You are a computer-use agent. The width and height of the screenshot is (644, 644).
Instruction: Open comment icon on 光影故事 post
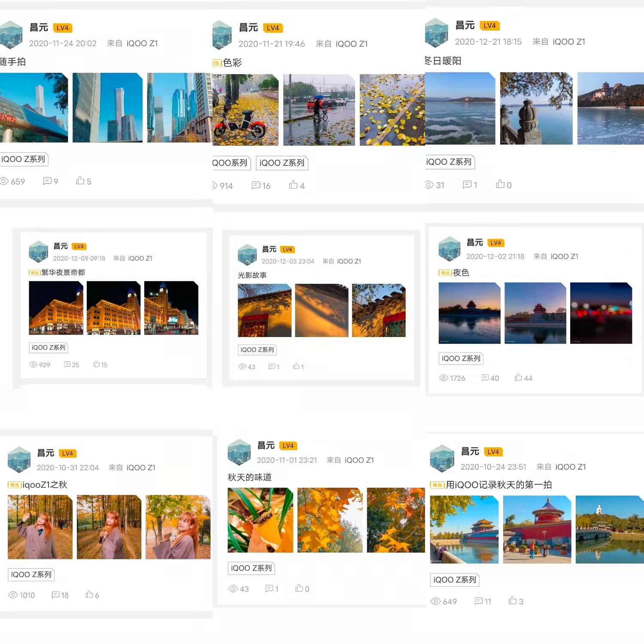[x=272, y=366]
